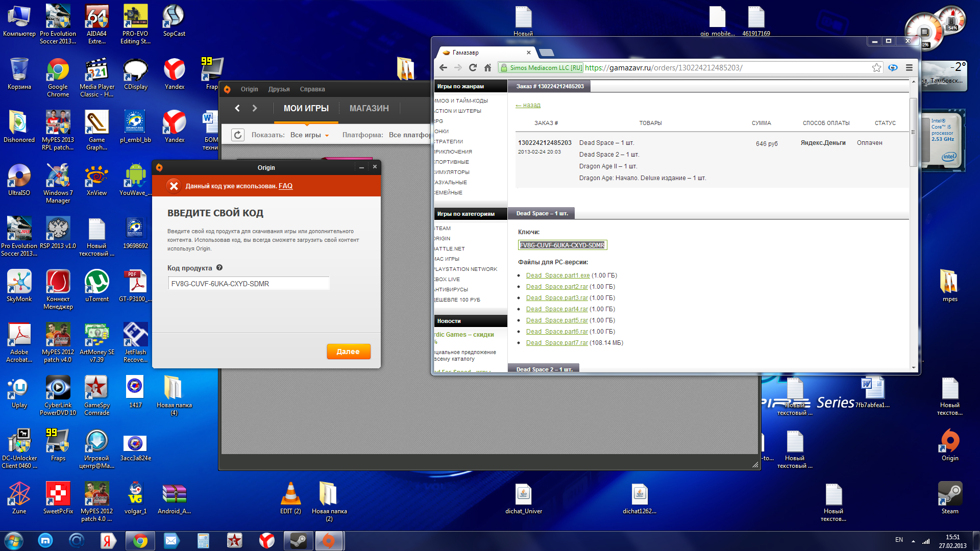
Task: Open the Windows Start button
Action: coord(14,540)
